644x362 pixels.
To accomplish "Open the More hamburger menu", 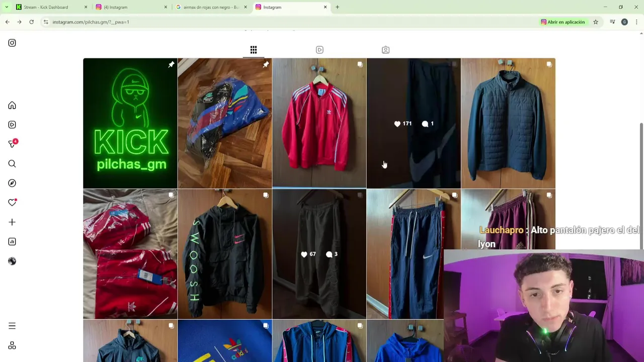I will coord(12,326).
